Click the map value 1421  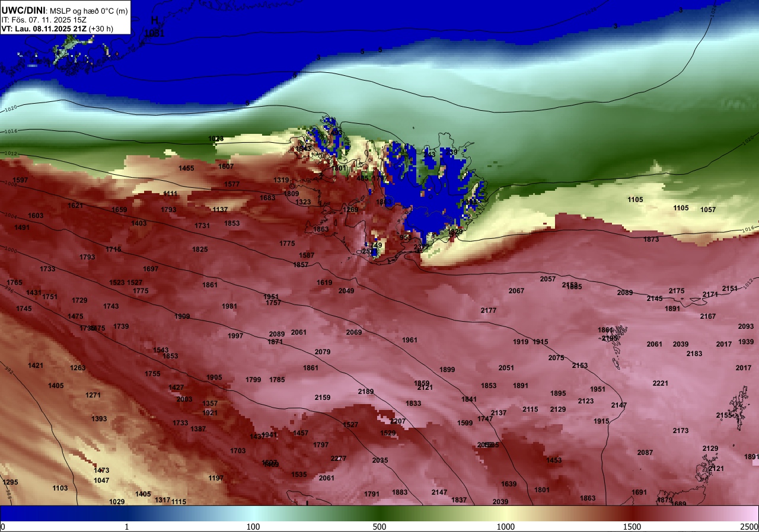pos(36,366)
